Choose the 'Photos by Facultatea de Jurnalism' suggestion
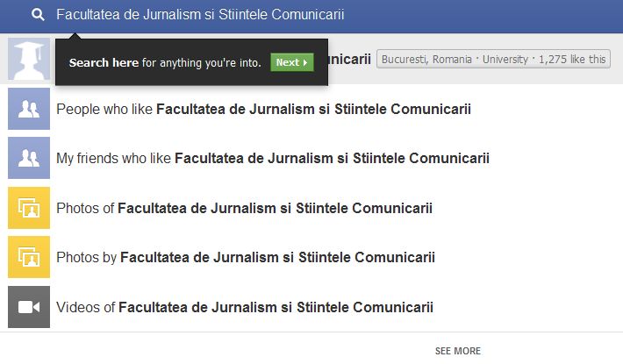This screenshot has height=364, width=623. tap(246, 258)
